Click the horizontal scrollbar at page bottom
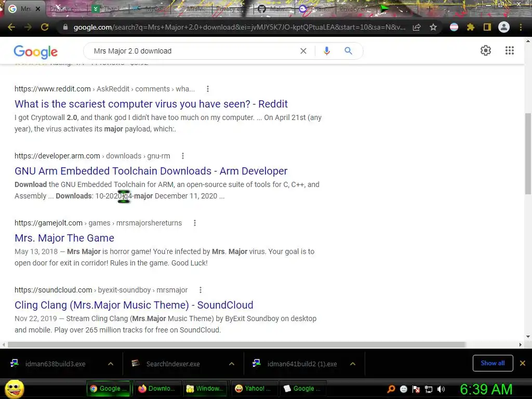 click(x=236, y=344)
